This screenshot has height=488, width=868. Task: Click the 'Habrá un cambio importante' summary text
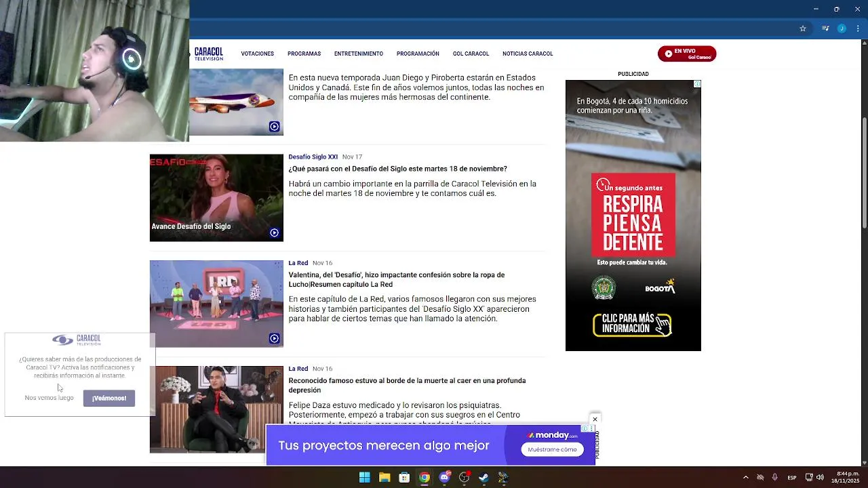pos(412,188)
